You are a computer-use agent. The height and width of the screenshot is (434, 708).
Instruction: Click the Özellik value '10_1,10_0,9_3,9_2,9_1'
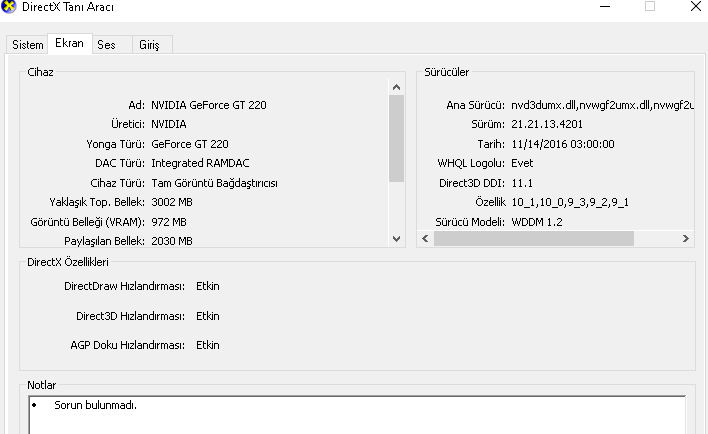tap(570, 202)
